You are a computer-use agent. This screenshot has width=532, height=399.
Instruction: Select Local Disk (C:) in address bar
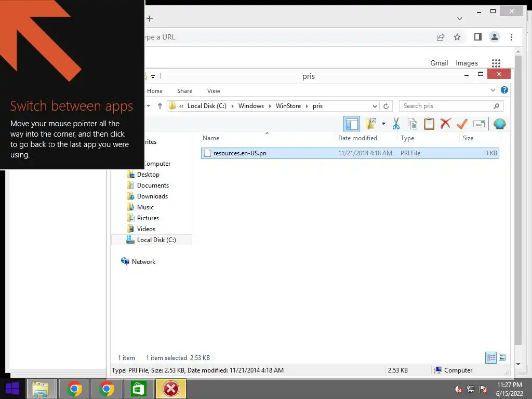pos(207,106)
